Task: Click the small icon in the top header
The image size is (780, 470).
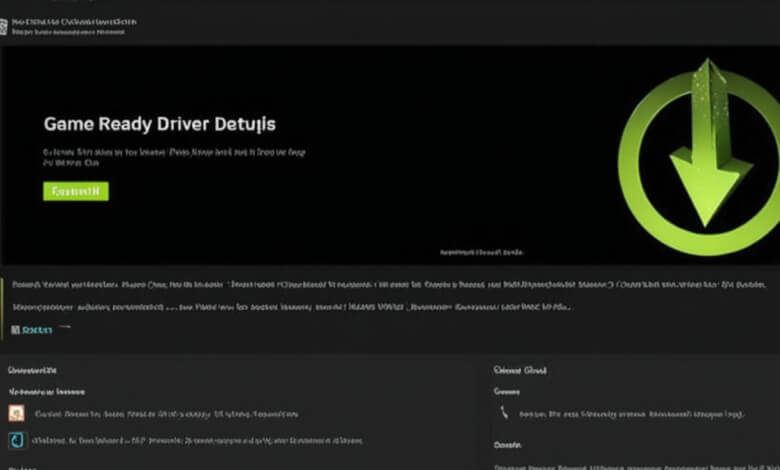Action: (3, 27)
